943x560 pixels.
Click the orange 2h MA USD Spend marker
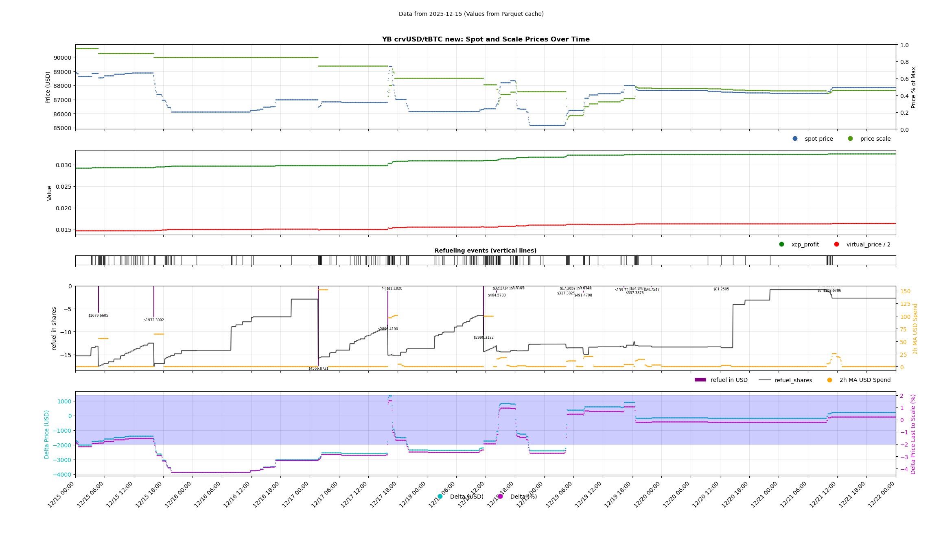tap(829, 380)
